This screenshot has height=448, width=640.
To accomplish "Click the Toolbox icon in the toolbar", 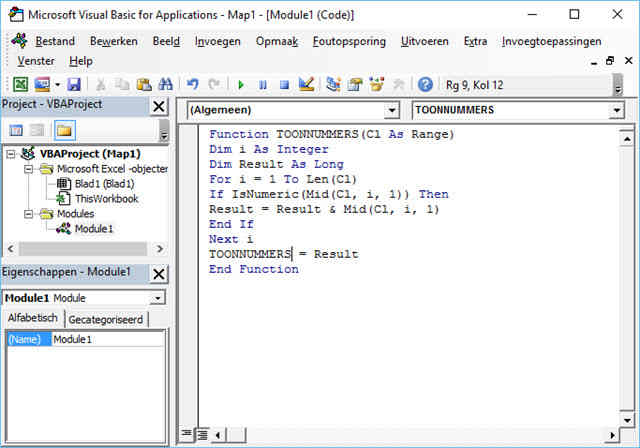I will coord(398,84).
